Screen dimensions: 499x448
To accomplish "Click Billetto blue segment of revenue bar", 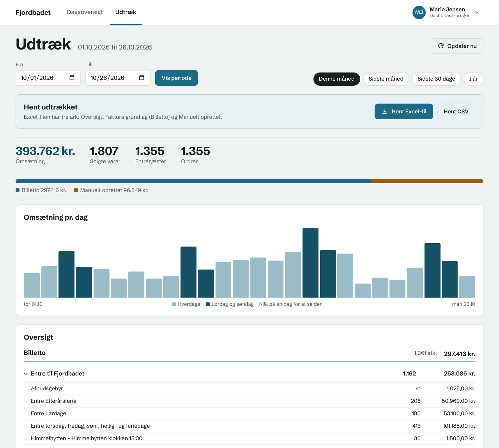I will click(193, 181).
